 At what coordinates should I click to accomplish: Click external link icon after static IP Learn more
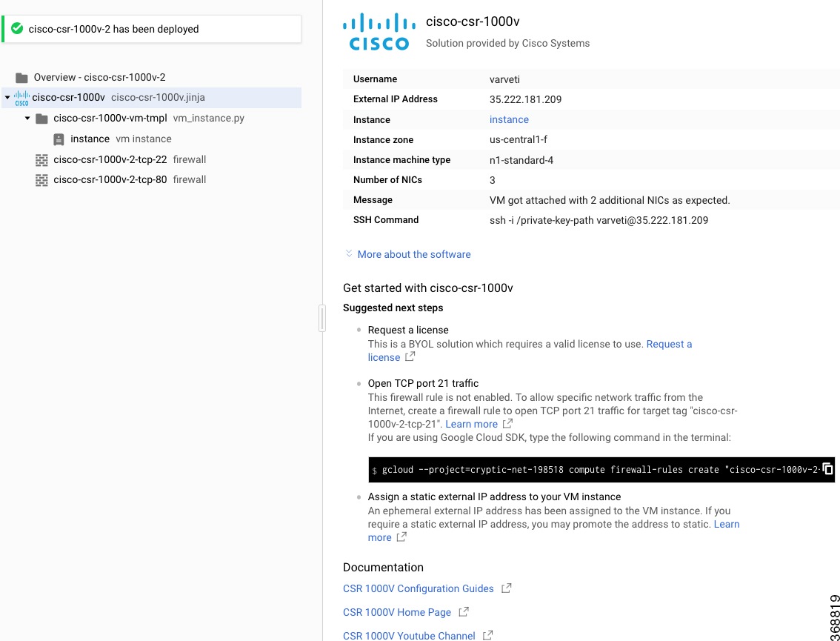[401, 537]
